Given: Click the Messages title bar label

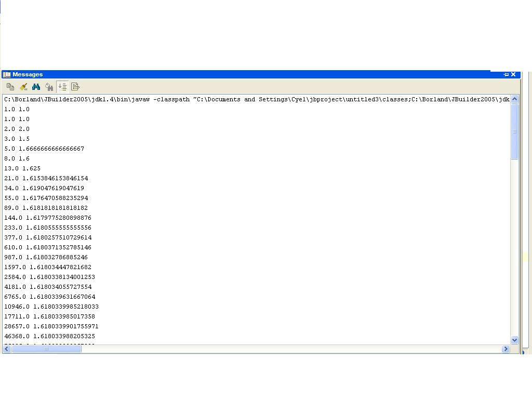Looking at the screenshot, I should click(28, 74).
